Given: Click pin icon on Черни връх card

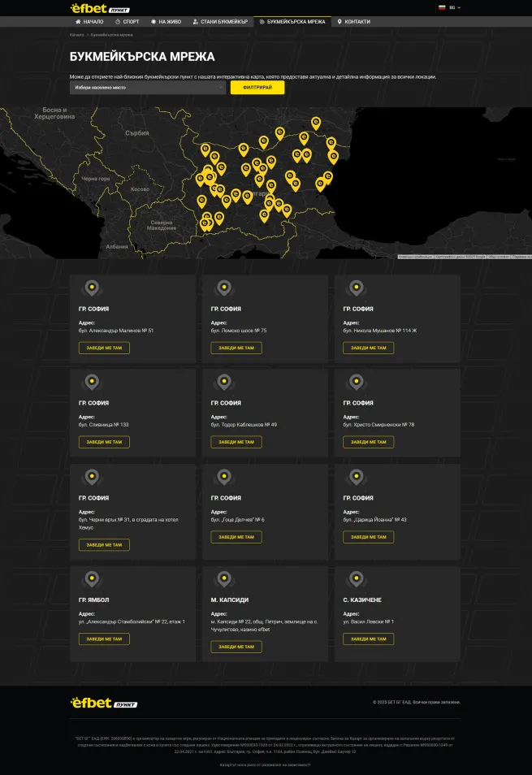Looking at the screenshot, I should (92, 477).
